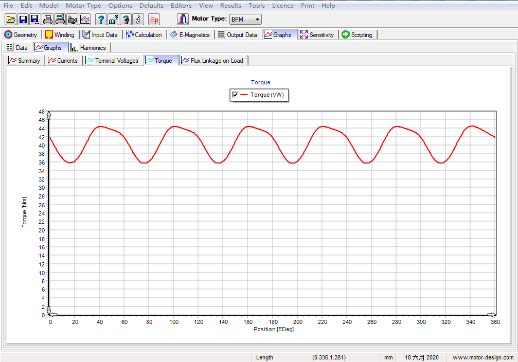Click the red Ep icon in the toolbar

(x=154, y=19)
